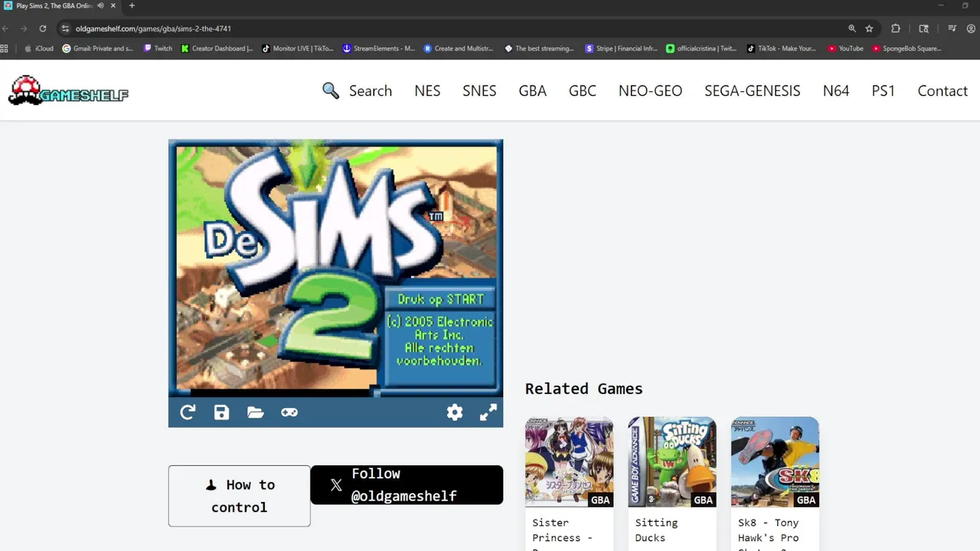Open emulator settings gear
Viewport: 980px width, 551px height.
click(455, 412)
